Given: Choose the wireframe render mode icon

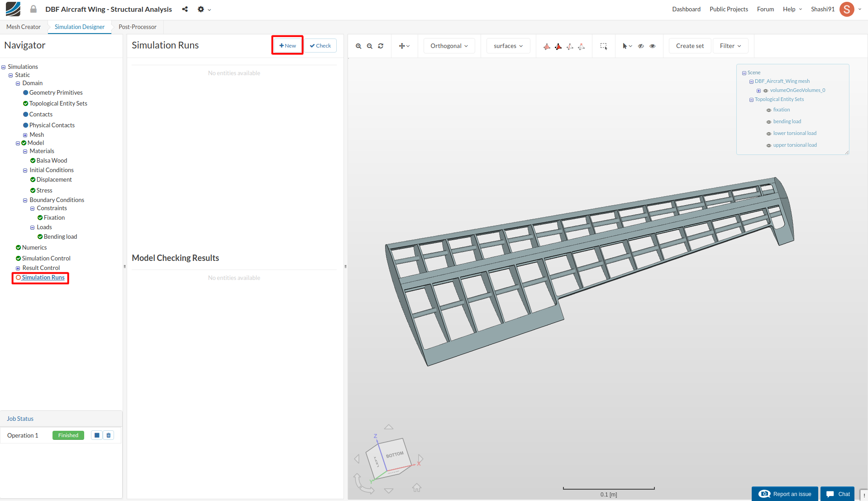Looking at the screenshot, I should click(x=570, y=46).
